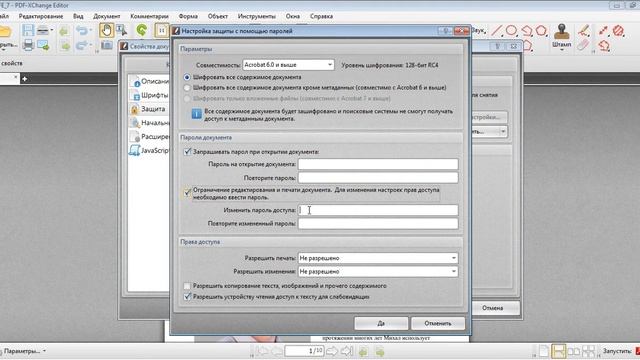
Task: Click the 'Да' button
Action: tap(381, 323)
